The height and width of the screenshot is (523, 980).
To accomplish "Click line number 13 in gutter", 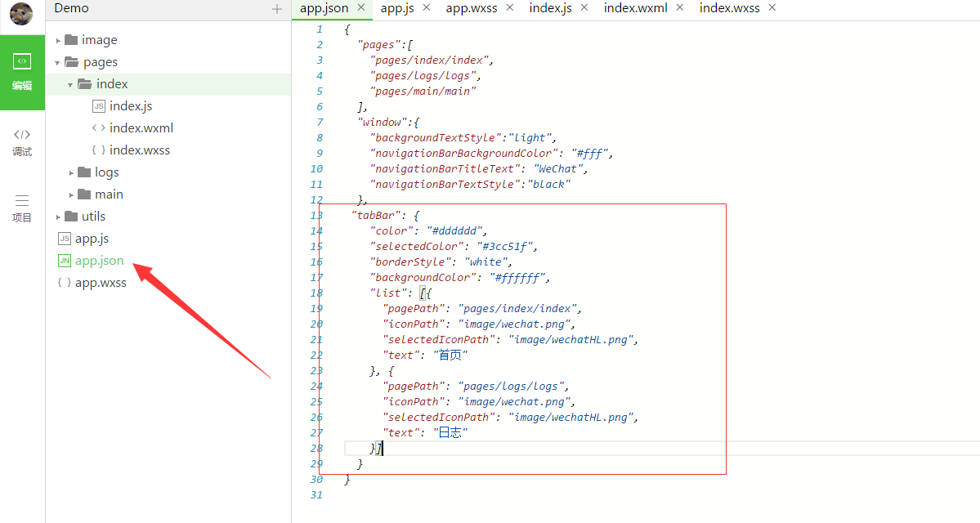I will coord(316,215).
